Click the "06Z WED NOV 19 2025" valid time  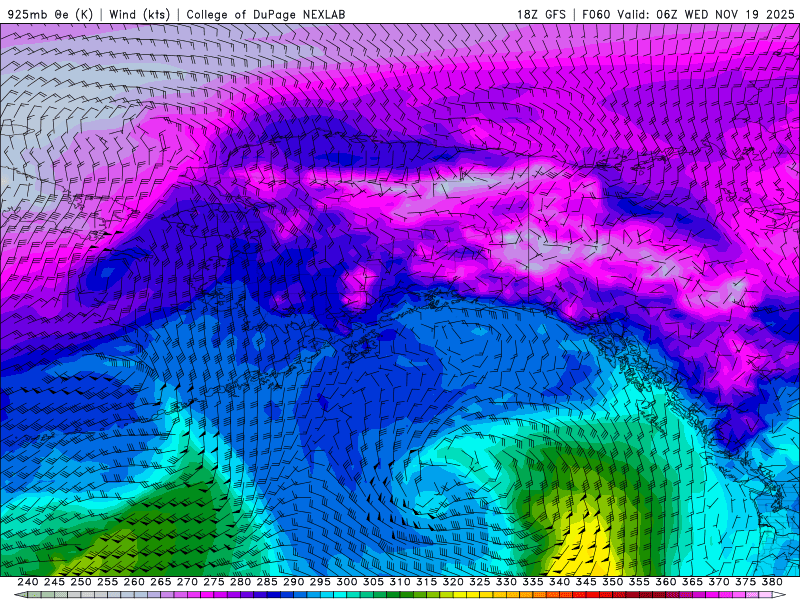tap(726, 14)
